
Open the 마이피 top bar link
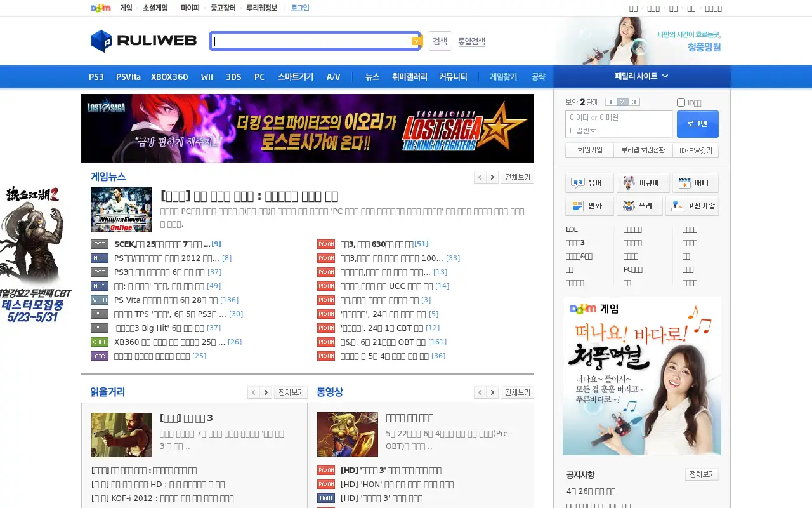click(x=190, y=8)
